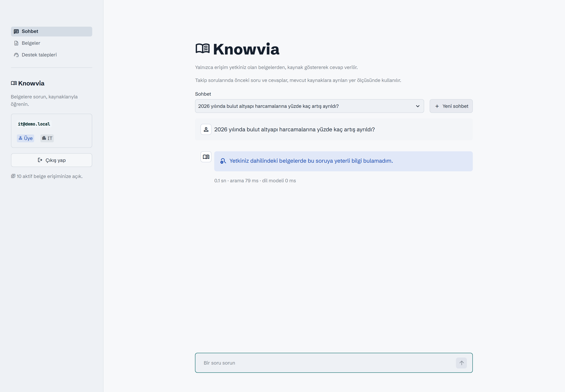Click the book avatar icon on the answer
565x392 pixels.
206,157
